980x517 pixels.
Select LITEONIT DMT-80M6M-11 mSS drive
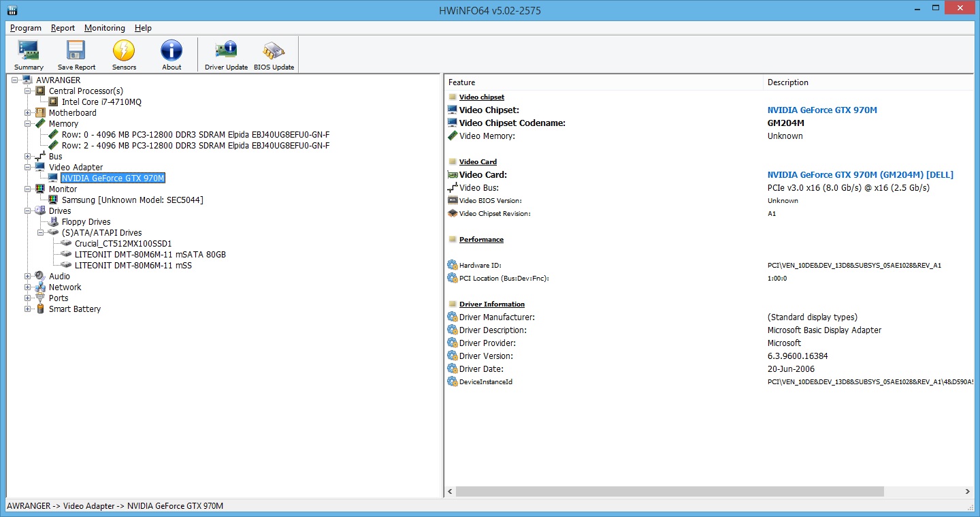133,266
